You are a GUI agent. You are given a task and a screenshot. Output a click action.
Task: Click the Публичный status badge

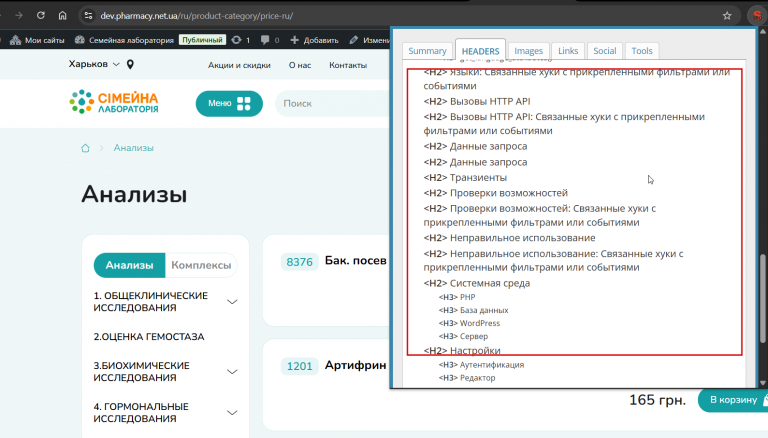(x=202, y=40)
